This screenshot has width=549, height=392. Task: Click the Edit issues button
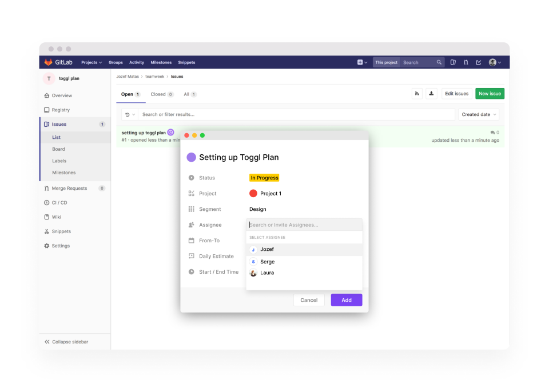(x=456, y=94)
